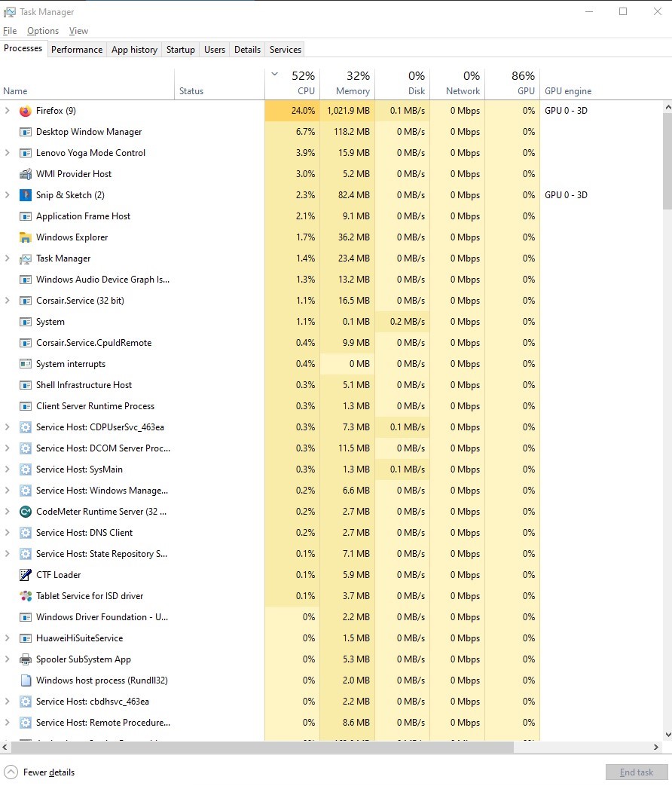Click the Application Frame Host icon
This screenshot has width=672, height=789.
(25, 217)
